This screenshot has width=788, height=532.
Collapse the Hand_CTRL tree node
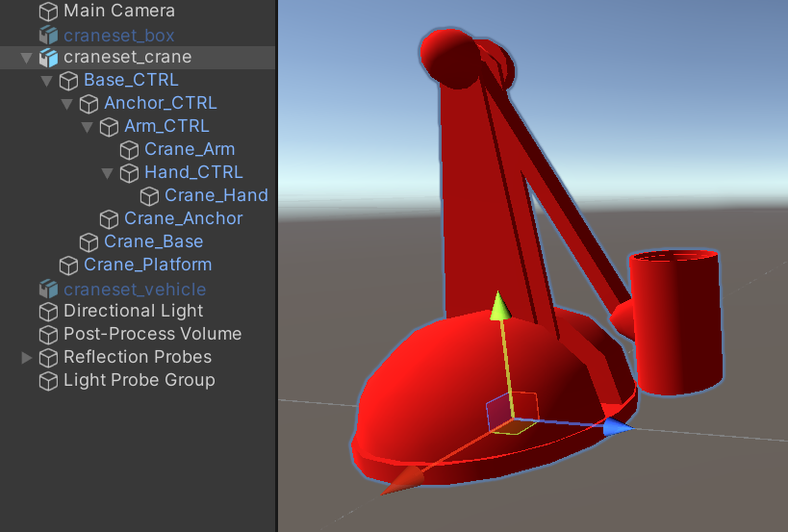[107, 174]
